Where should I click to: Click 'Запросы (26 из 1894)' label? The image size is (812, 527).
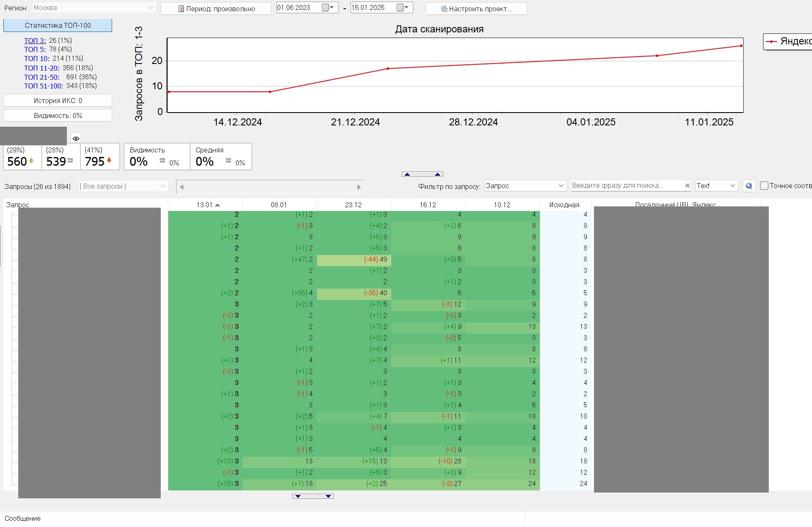click(37, 186)
